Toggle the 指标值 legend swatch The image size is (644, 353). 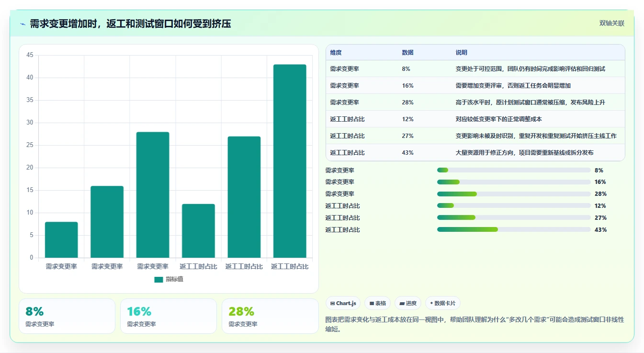pos(158,279)
